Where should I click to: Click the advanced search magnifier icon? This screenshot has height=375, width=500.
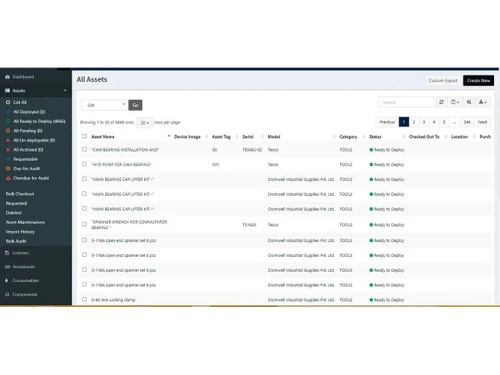(x=469, y=102)
